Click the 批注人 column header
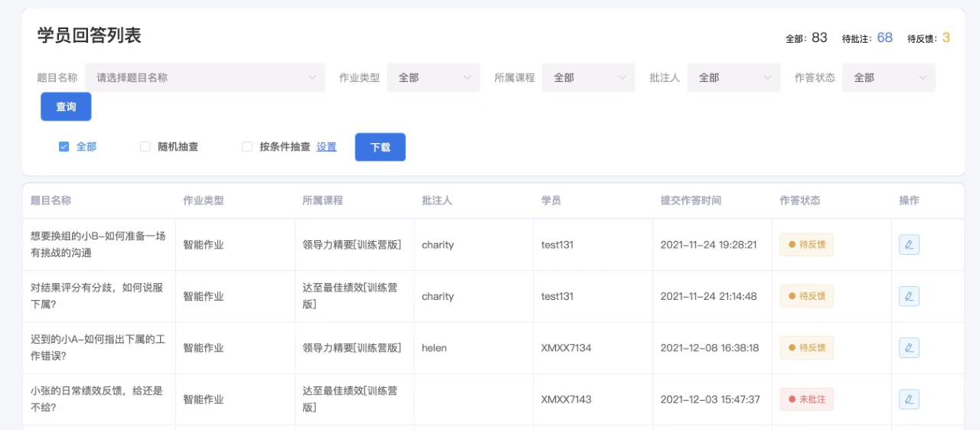Image resolution: width=980 pixels, height=430 pixels. (437, 200)
